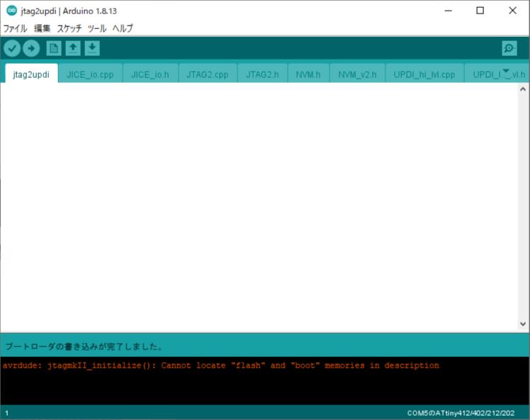Screen dimensions: 530x420
Task: Click the editor scrollbar down arrow
Action: tap(523, 324)
